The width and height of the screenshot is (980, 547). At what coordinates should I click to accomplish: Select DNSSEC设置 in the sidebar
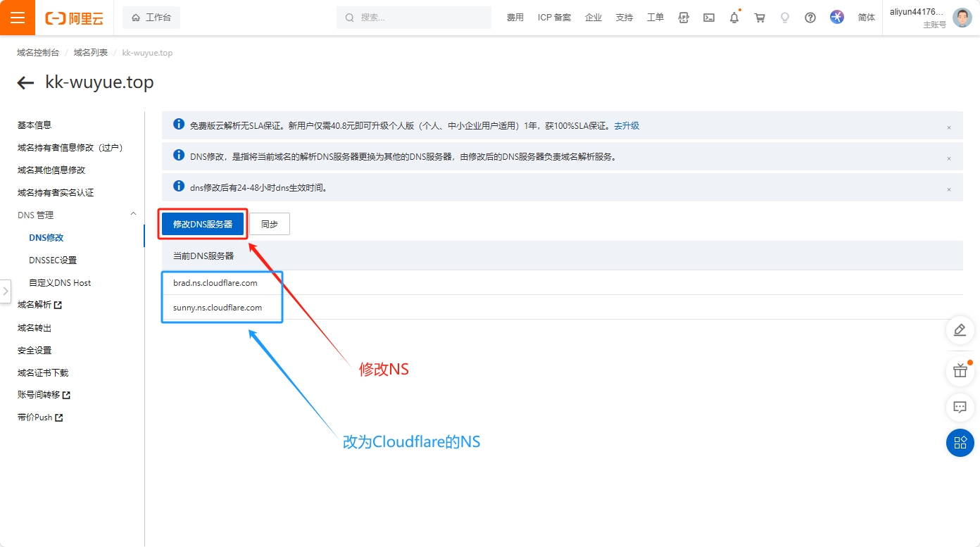tap(53, 260)
